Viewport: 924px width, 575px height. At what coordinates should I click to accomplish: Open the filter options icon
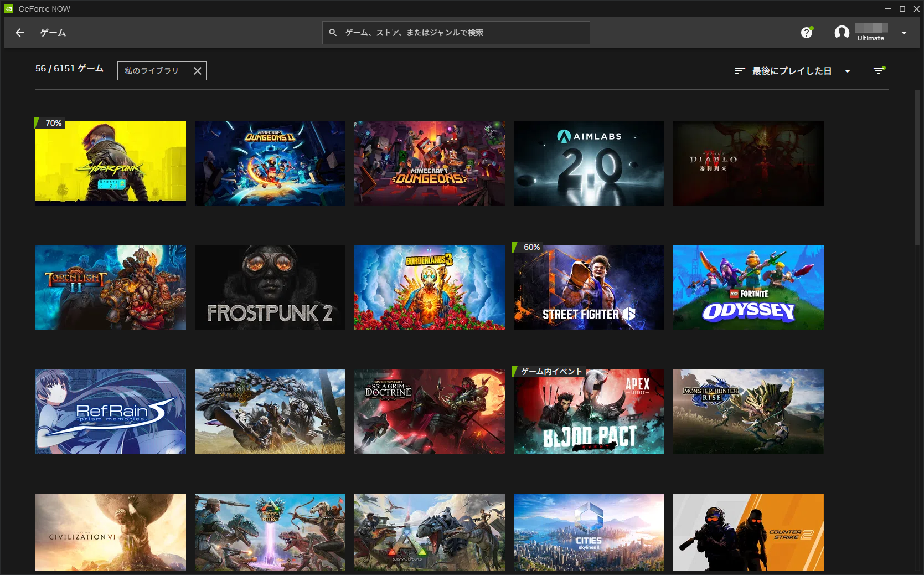pos(879,70)
